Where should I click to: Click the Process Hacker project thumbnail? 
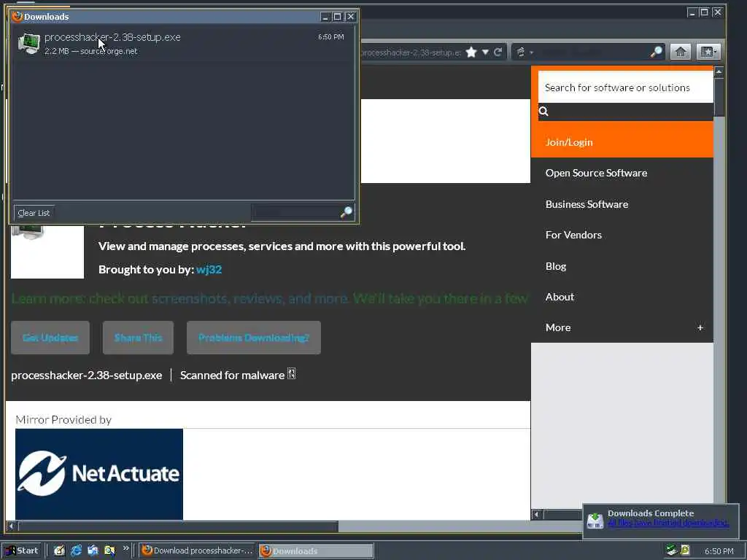click(47, 252)
